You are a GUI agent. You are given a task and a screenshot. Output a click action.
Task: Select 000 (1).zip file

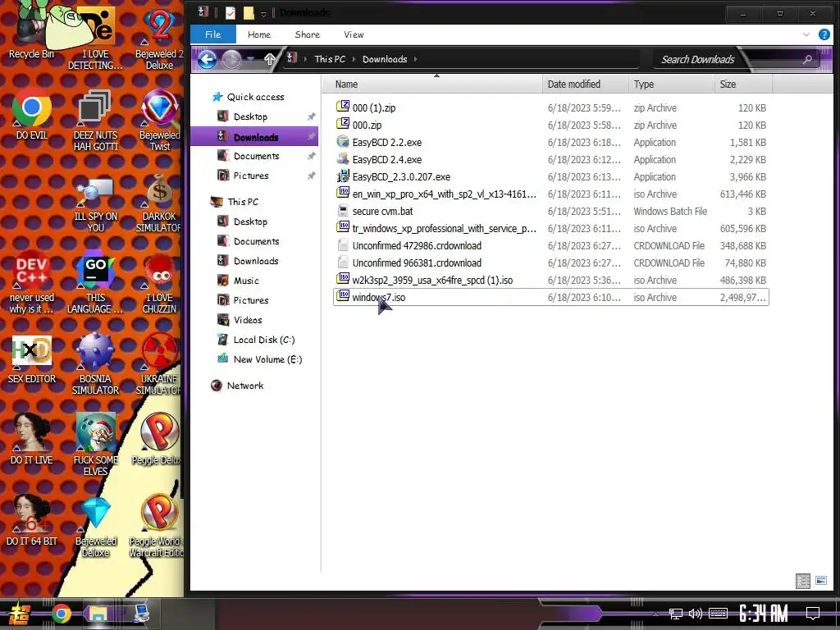550,107
